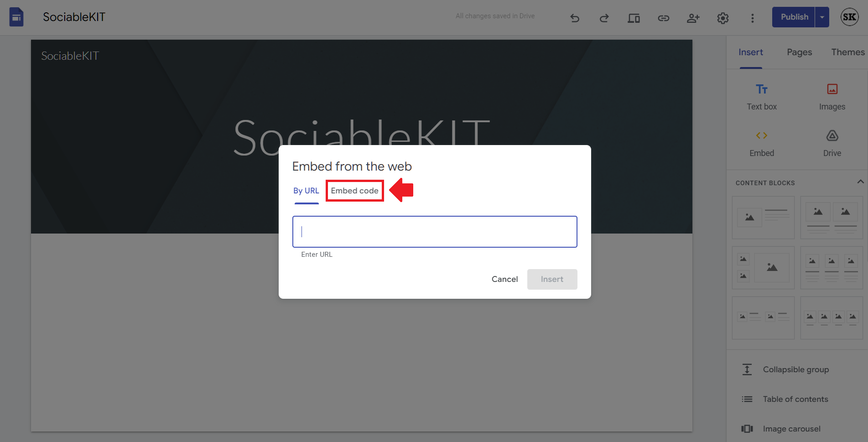Click the SociableKIT document title

click(74, 17)
